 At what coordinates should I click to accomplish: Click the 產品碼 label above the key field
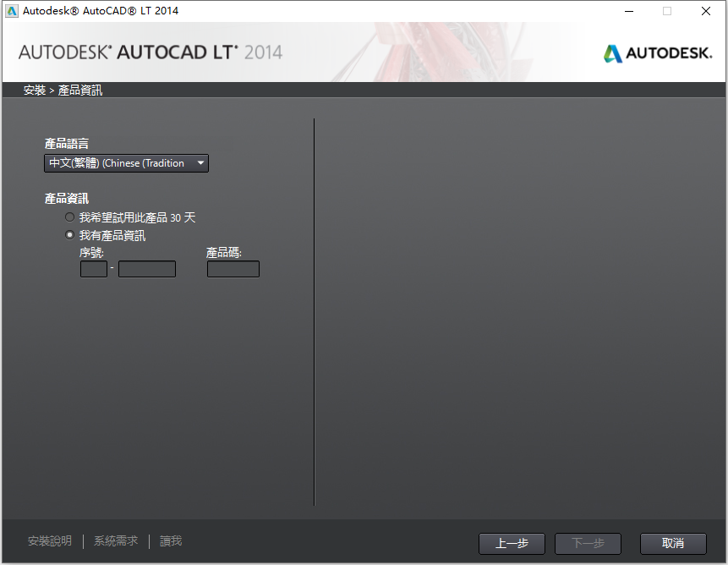click(x=224, y=253)
